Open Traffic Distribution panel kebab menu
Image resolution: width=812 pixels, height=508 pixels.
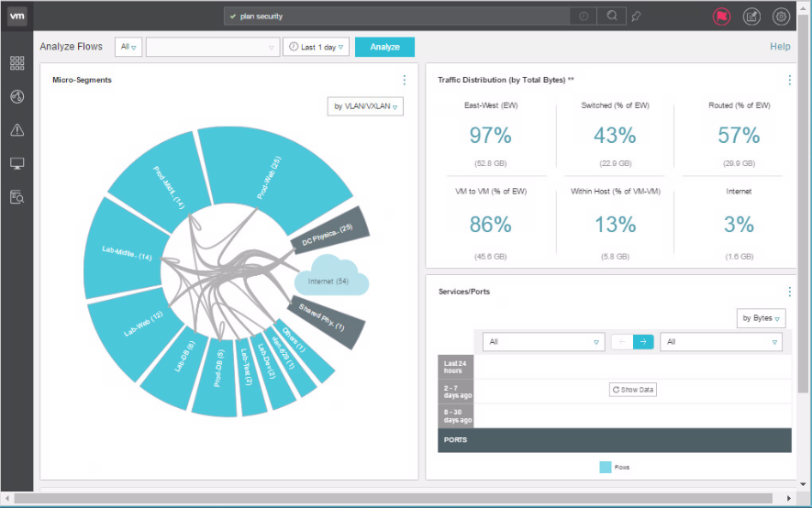click(789, 81)
